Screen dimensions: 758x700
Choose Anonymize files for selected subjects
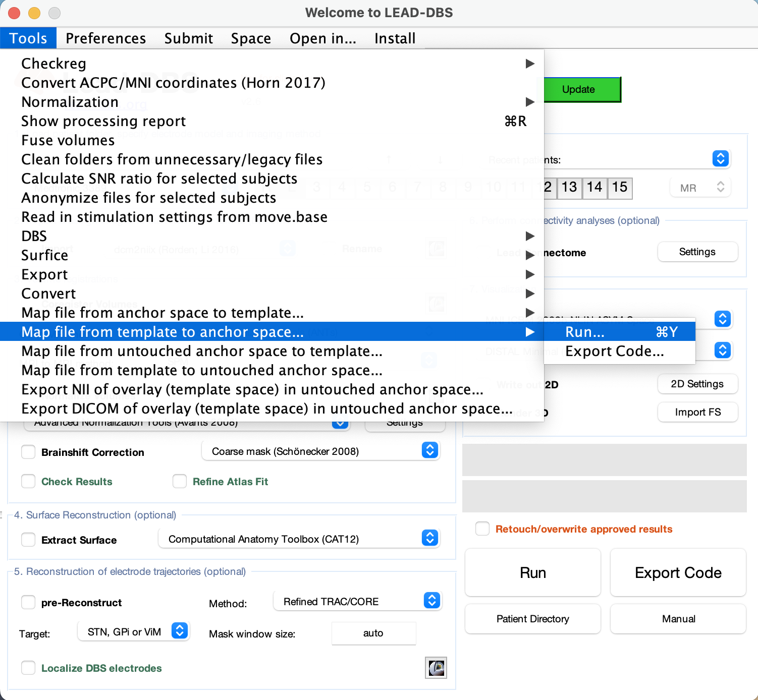point(272,198)
